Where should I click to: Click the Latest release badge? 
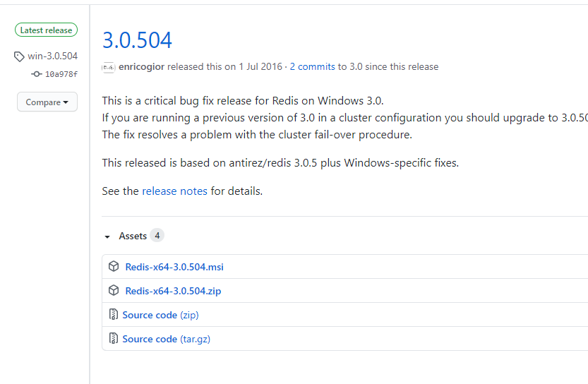tap(46, 30)
